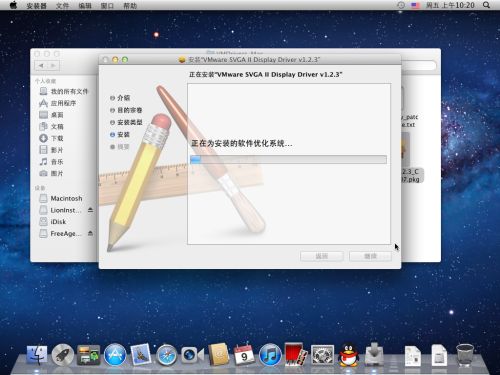
Task: Open Launchpad rocket icon in dock
Action: pos(63,355)
